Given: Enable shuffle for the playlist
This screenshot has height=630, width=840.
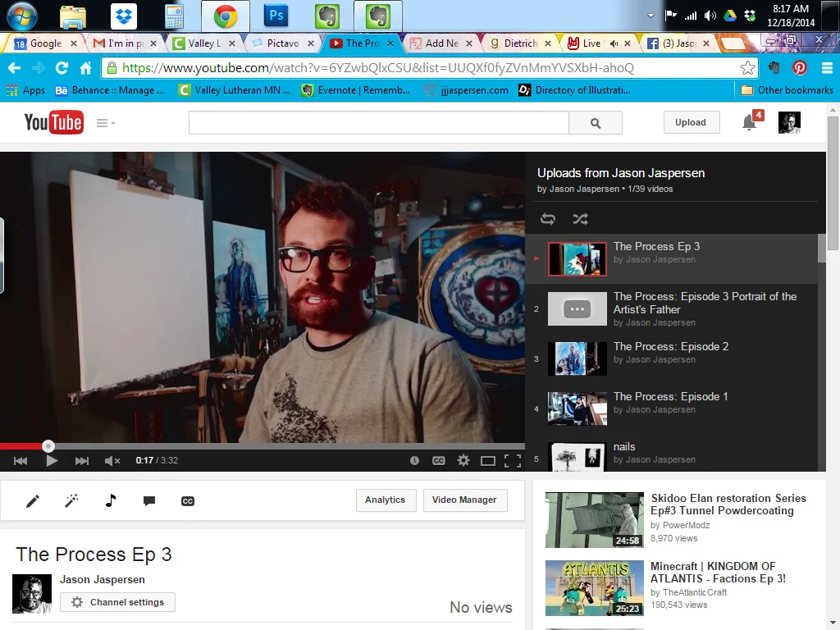Looking at the screenshot, I should tap(580, 219).
